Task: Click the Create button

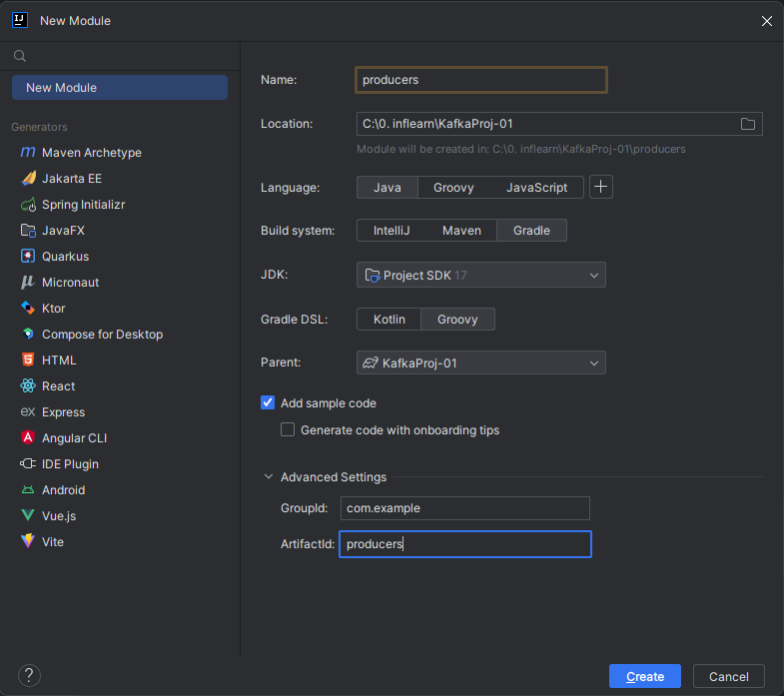Action: click(645, 676)
